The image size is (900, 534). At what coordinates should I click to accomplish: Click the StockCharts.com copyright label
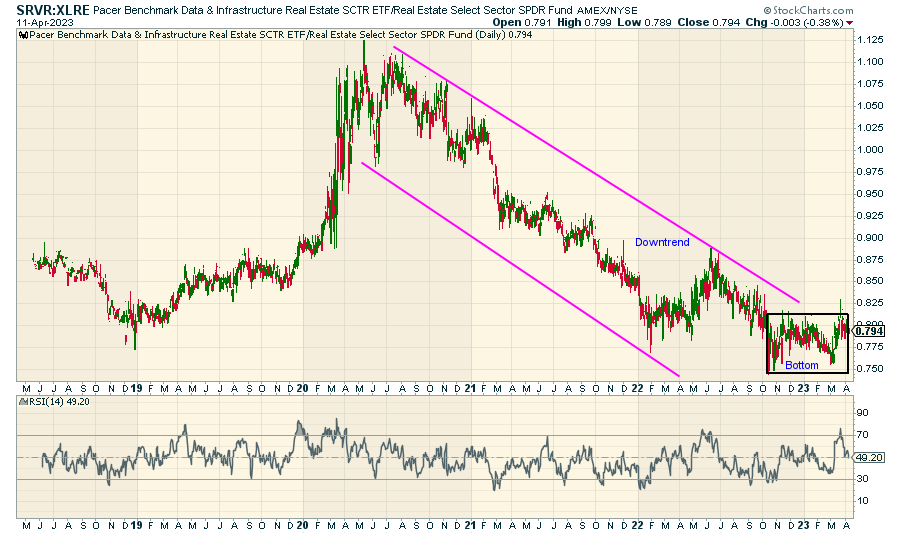(808, 10)
